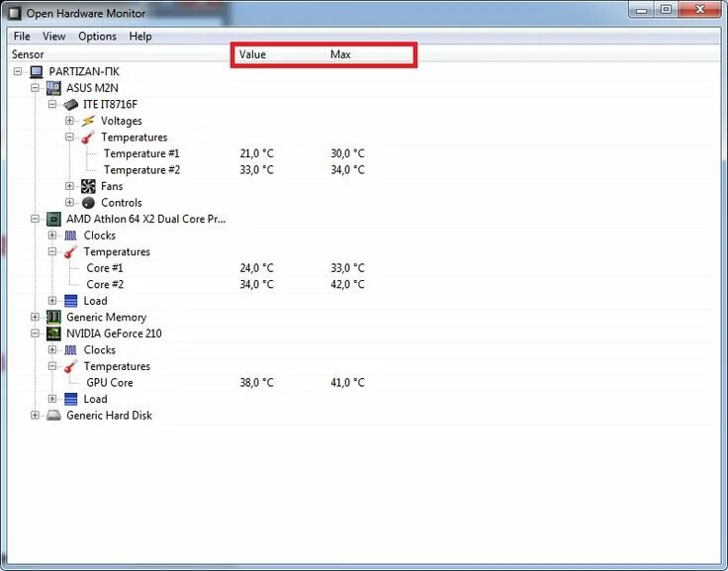The width and height of the screenshot is (728, 571).
Task: Collapse the PARTIZAN-ПК root node
Action: pyautogui.click(x=18, y=71)
